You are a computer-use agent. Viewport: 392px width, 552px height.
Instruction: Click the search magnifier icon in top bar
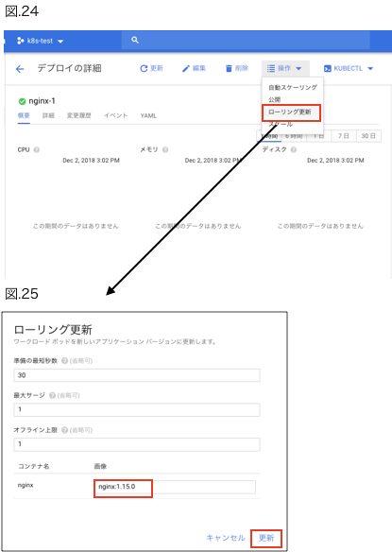135,40
